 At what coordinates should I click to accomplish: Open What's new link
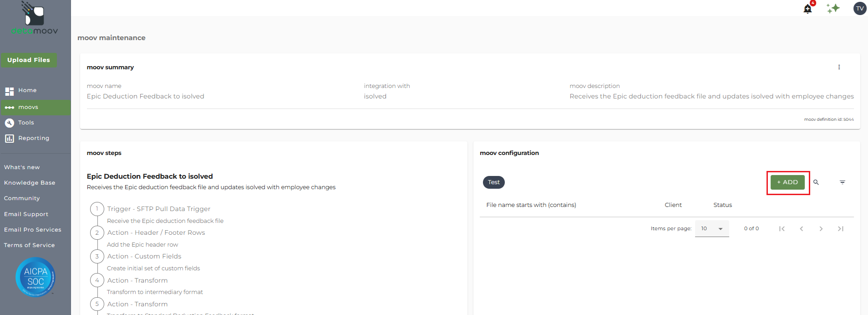pos(22,167)
